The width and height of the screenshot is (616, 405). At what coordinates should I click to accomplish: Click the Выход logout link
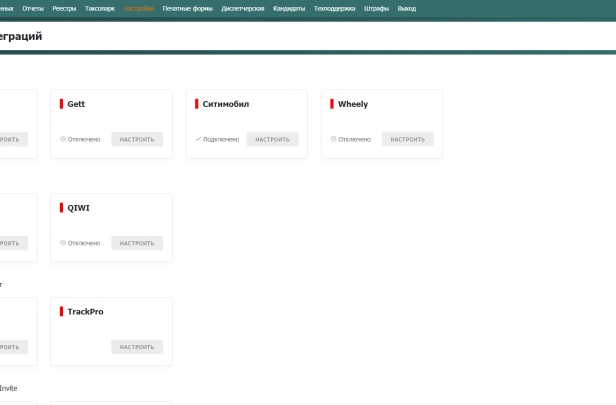pyautogui.click(x=406, y=8)
